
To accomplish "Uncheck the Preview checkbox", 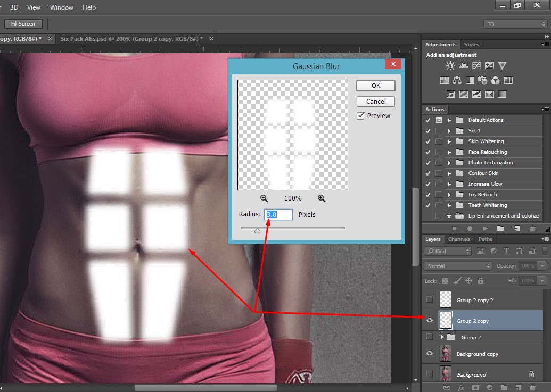I will (361, 115).
